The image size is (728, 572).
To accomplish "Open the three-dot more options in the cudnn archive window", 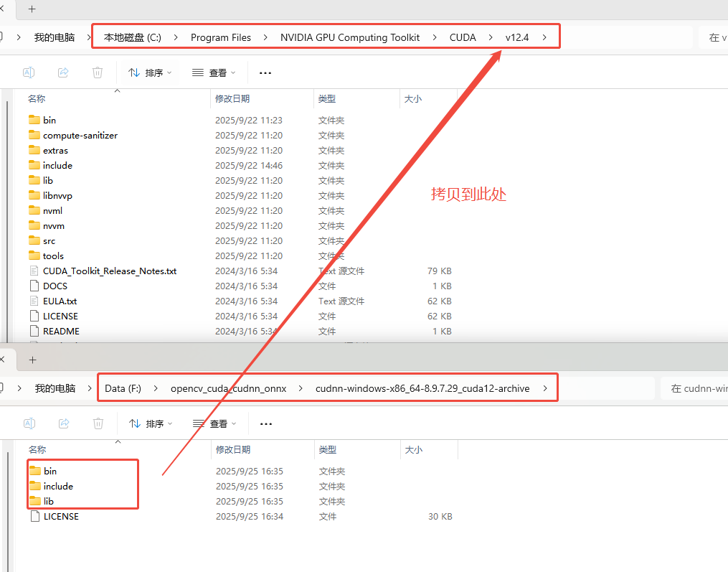I will tap(266, 423).
